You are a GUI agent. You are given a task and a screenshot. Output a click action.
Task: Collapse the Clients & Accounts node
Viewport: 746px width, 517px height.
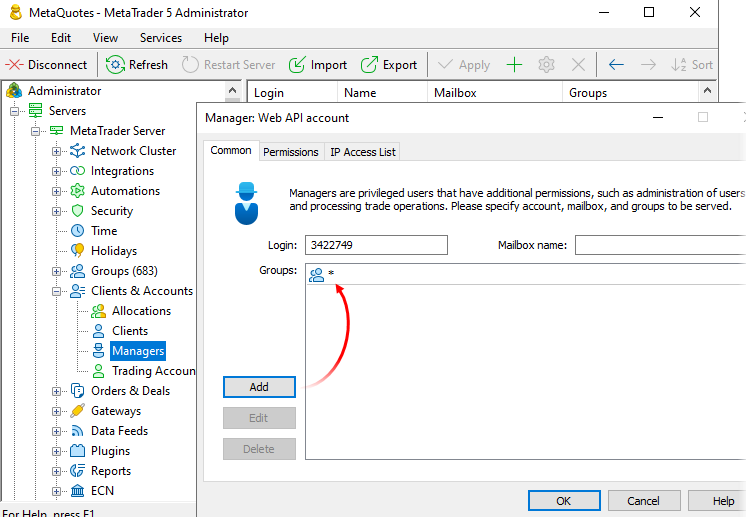[x=57, y=291]
